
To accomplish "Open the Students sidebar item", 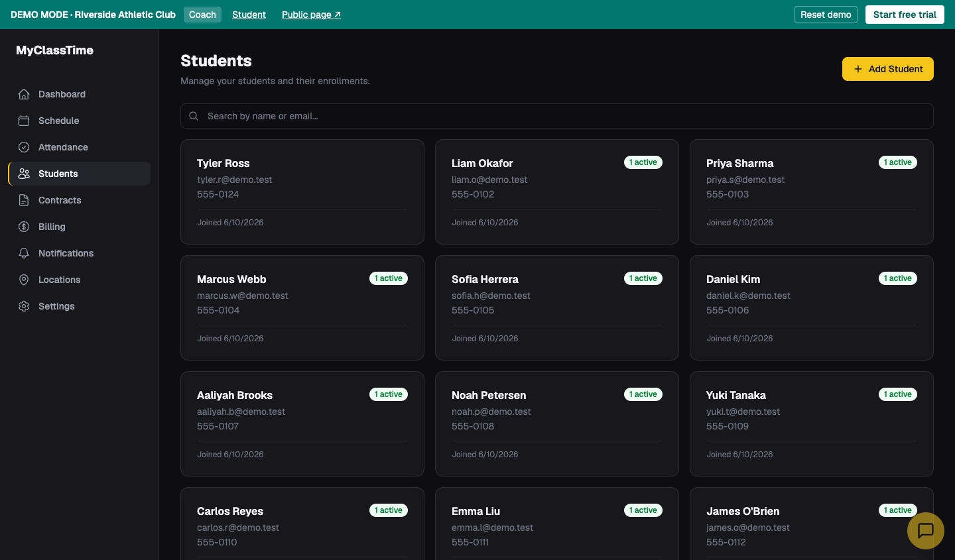I will click(80, 174).
